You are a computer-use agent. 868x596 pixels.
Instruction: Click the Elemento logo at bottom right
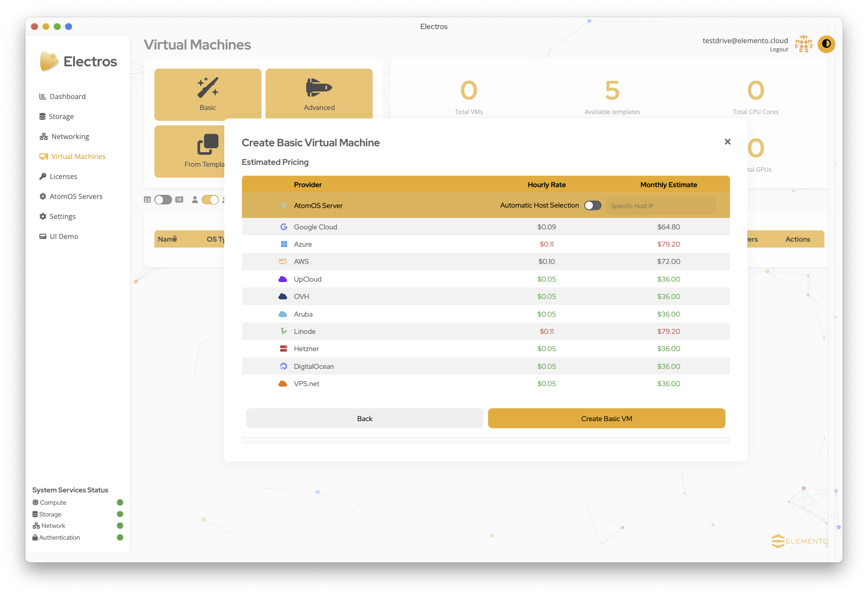click(799, 541)
